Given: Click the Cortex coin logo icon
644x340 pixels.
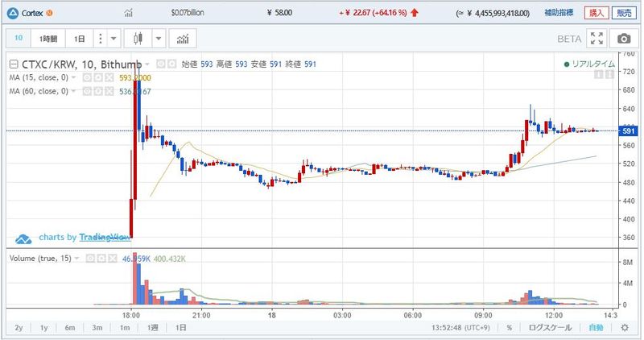Looking at the screenshot, I should click(12, 13).
